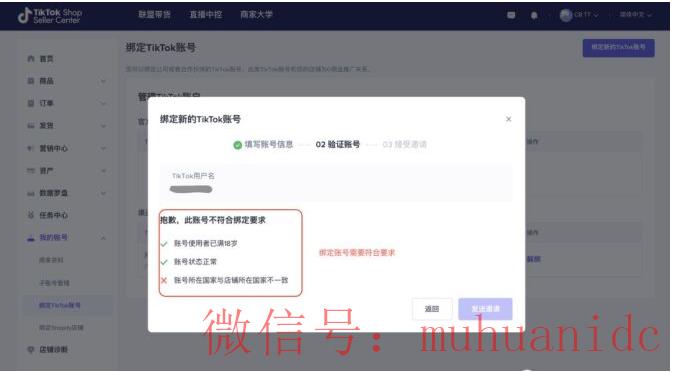The height and width of the screenshot is (372, 675).
Task: Click the 营销中心 marketing icon in sidebar
Action: pos(31,148)
